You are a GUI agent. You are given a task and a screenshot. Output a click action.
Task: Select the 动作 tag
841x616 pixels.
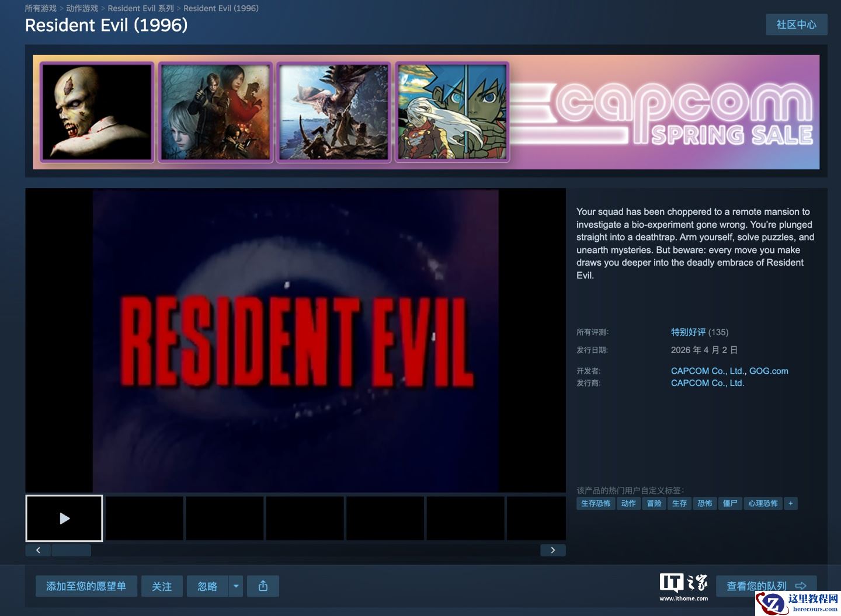pyautogui.click(x=628, y=503)
